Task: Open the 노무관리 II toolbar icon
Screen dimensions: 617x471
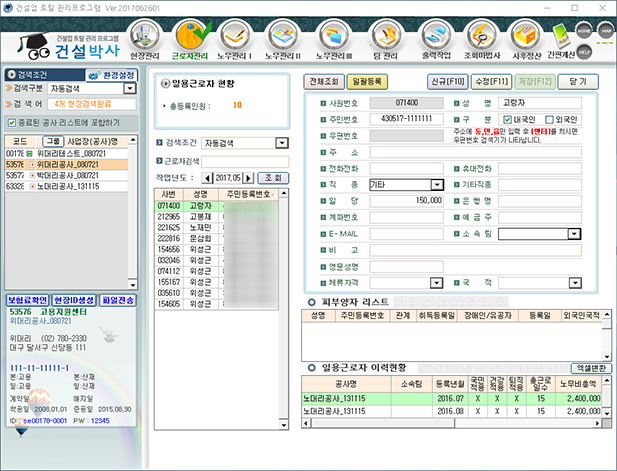Action: coord(283,40)
